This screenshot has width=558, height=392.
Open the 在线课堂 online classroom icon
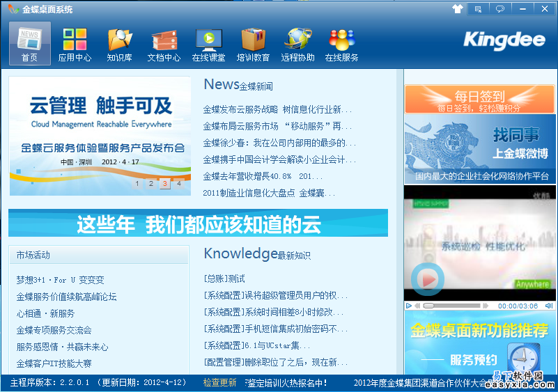(x=208, y=44)
